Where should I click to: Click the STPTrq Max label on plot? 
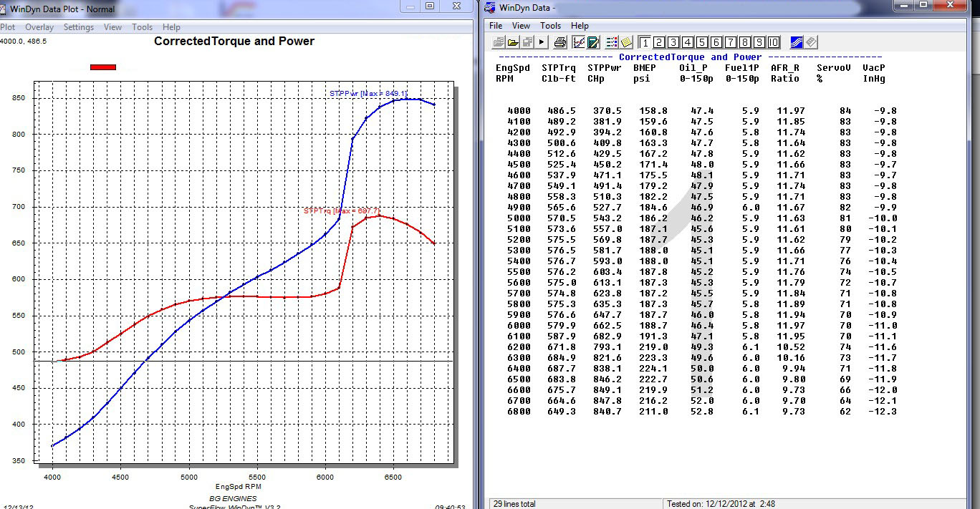point(340,211)
